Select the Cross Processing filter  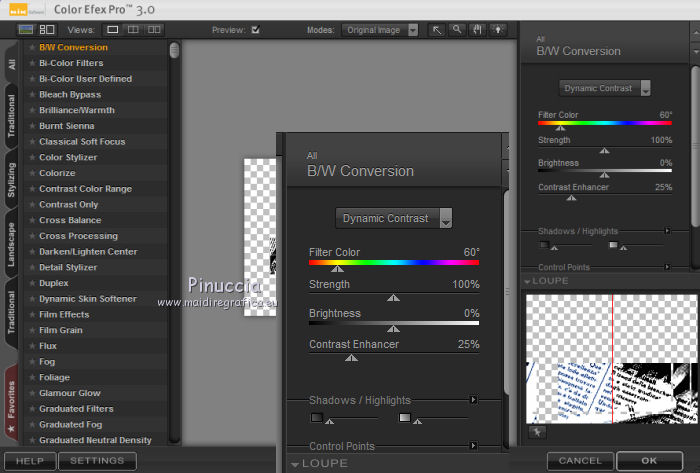click(78, 236)
